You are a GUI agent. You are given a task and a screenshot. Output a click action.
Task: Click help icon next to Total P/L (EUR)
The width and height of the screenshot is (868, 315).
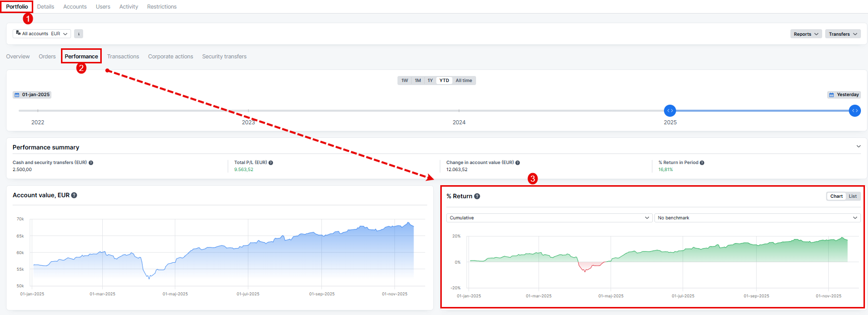[271, 163]
